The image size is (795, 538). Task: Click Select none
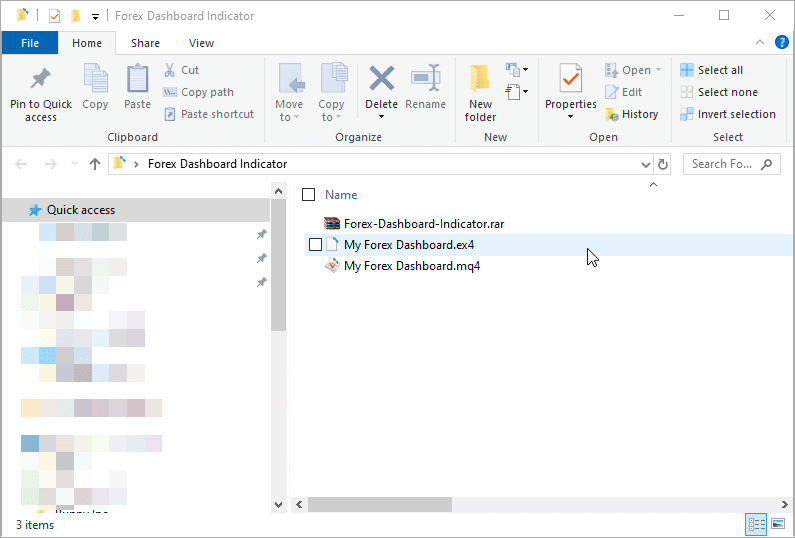coord(719,92)
